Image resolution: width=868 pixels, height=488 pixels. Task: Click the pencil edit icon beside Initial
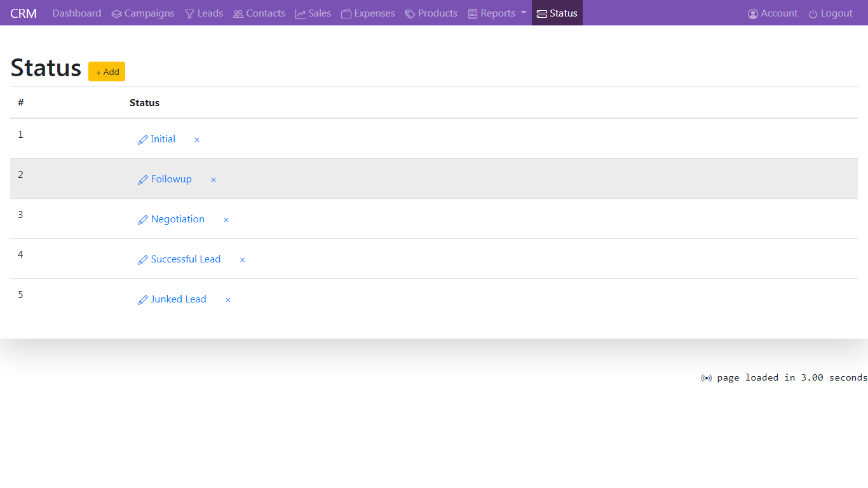click(143, 140)
